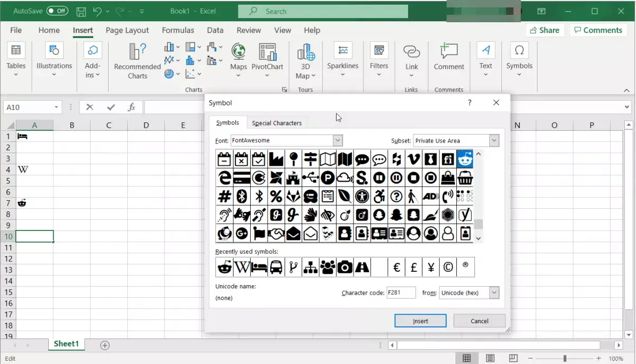Open the Comments button in the ribbon header

tap(598, 30)
